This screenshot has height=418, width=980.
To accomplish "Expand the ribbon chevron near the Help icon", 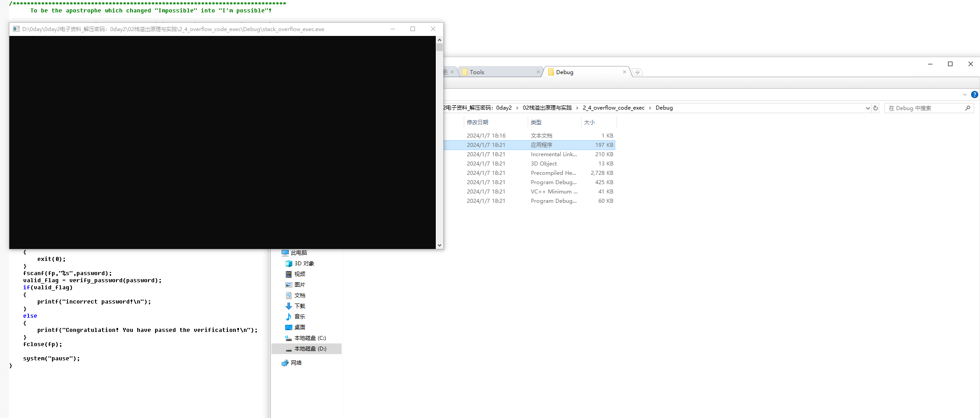I will (964, 95).
